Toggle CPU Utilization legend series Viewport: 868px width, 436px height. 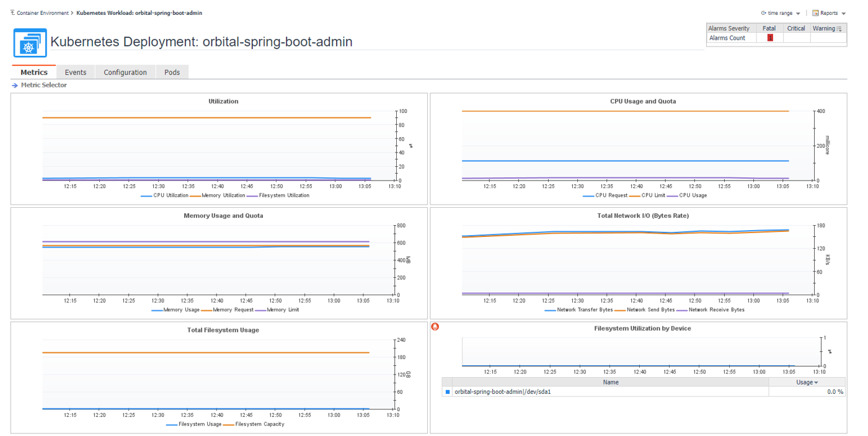tap(164, 195)
